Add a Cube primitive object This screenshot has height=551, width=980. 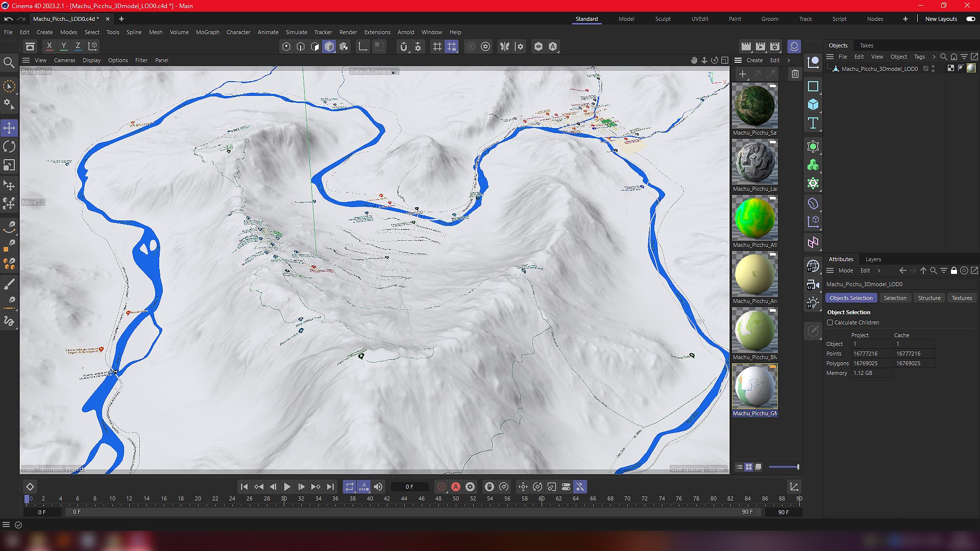click(813, 105)
